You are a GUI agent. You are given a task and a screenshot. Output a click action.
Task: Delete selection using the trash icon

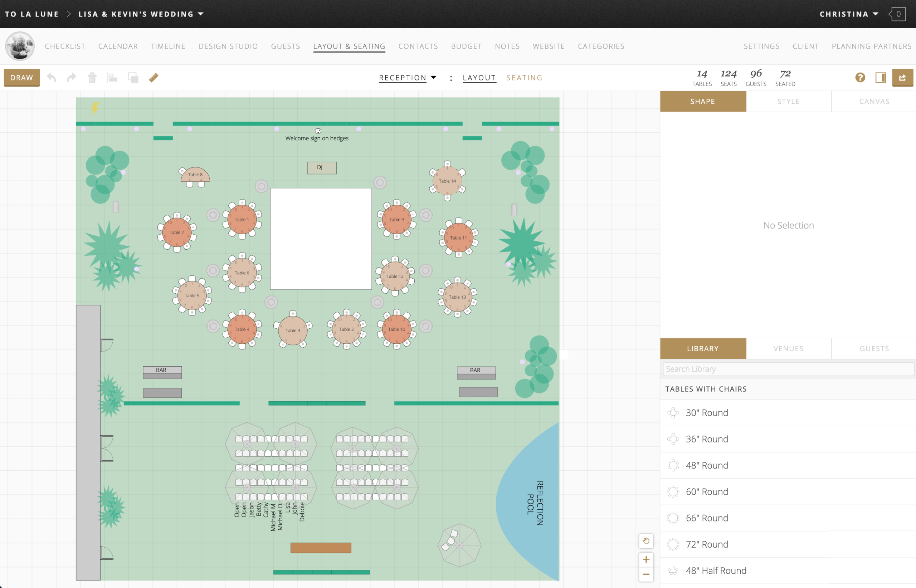pyautogui.click(x=92, y=77)
